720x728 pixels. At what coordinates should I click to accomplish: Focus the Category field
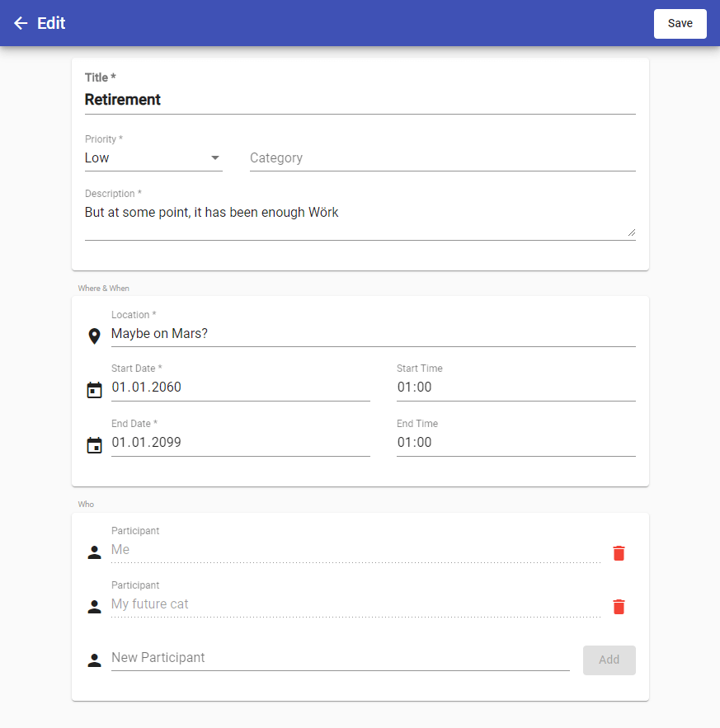pyautogui.click(x=442, y=157)
